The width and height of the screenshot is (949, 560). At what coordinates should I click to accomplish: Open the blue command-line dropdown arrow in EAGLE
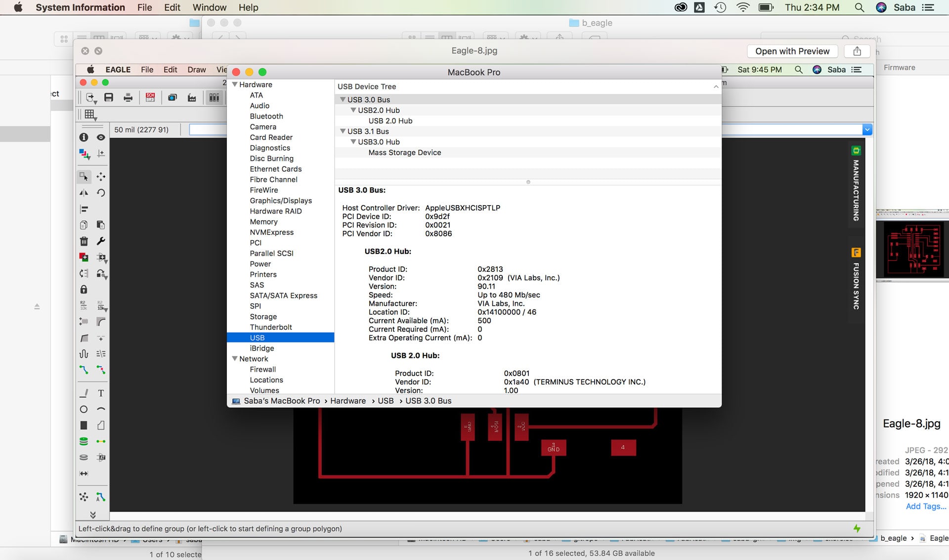click(867, 129)
